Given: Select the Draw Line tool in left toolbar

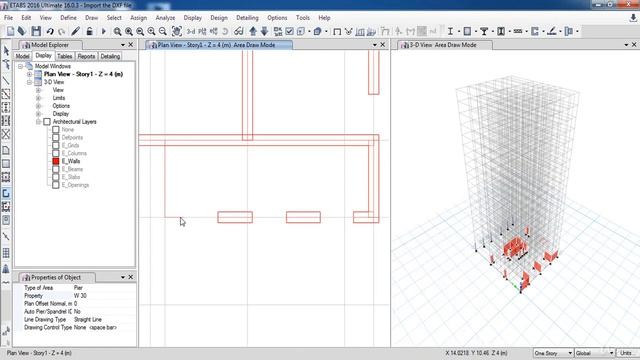Looking at the screenshot, I should coord(6,80).
